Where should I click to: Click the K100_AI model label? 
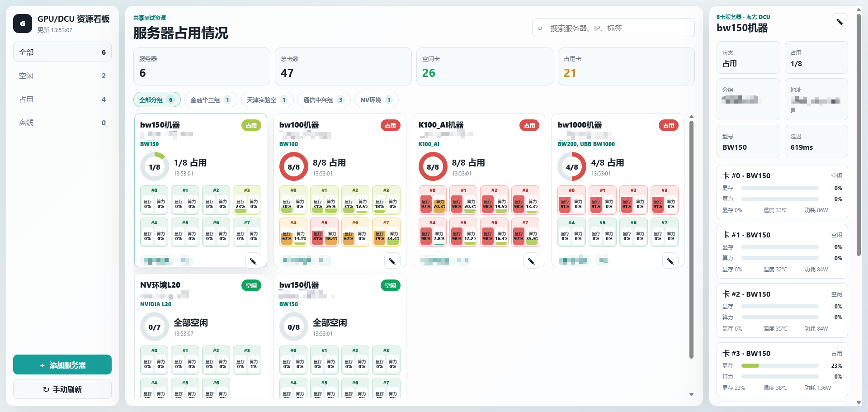[x=429, y=144]
